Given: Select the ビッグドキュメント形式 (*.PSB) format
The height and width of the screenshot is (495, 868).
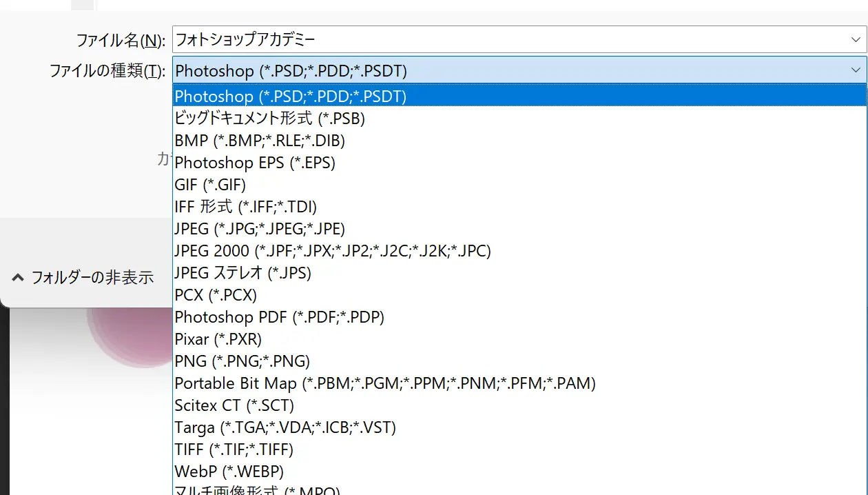Looking at the screenshot, I should pos(519,118).
